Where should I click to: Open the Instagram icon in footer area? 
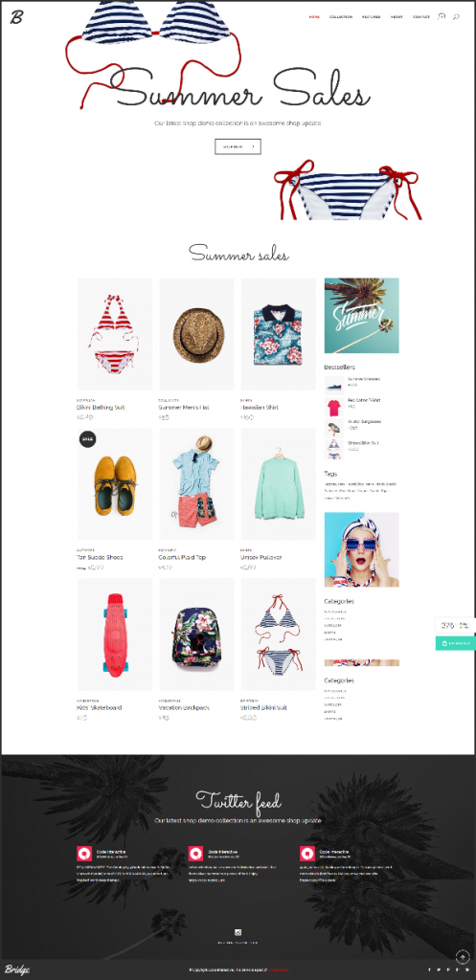(x=238, y=931)
